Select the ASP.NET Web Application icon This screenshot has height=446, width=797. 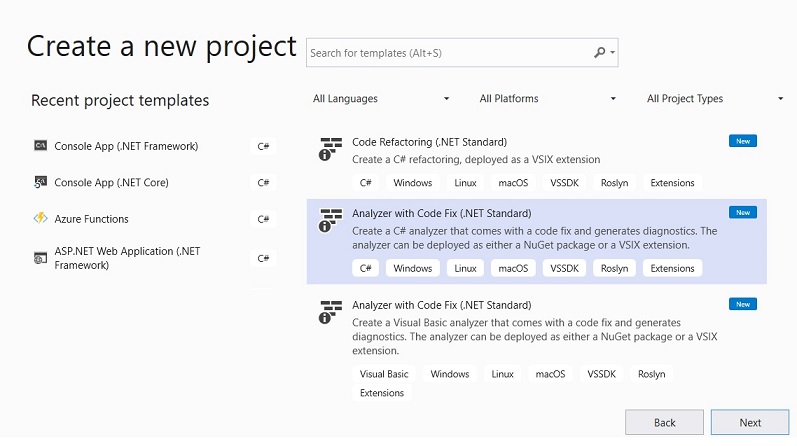coord(41,258)
